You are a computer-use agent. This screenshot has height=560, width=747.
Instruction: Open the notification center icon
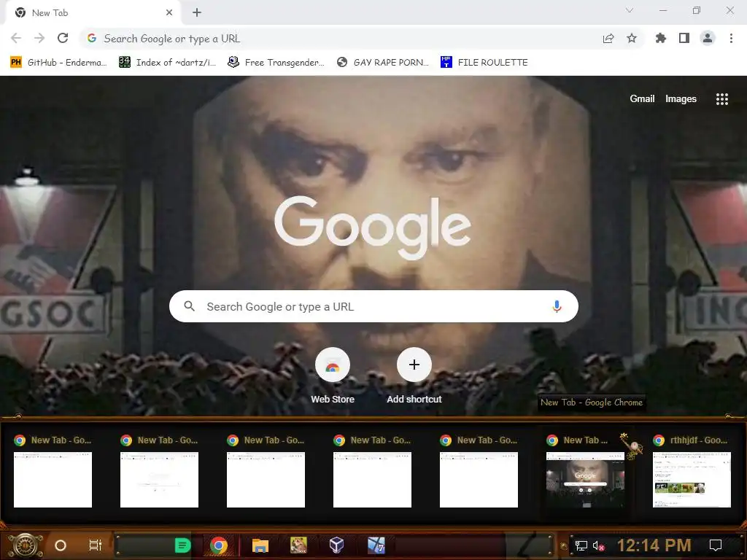tap(716, 545)
